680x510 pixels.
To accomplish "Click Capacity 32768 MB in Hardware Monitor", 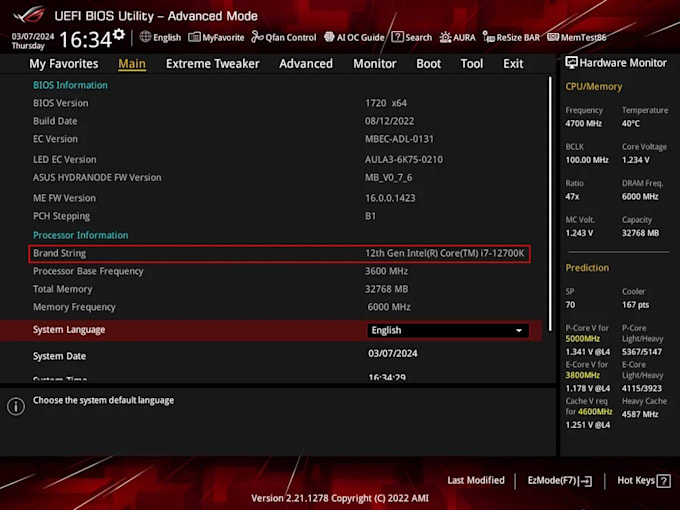I will point(640,233).
